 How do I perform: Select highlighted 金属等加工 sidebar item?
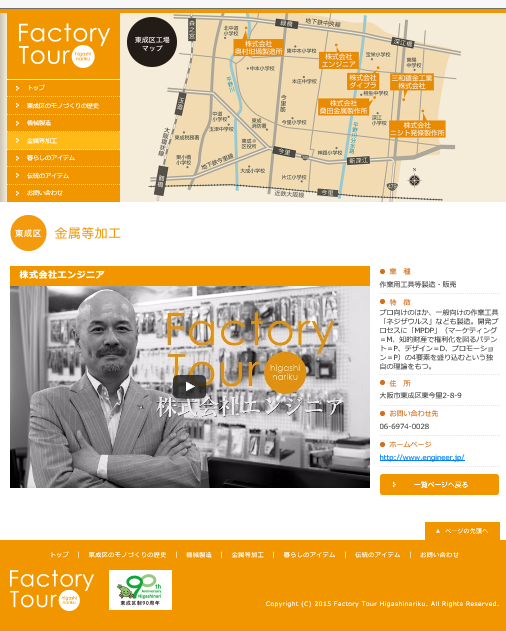point(63,140)
